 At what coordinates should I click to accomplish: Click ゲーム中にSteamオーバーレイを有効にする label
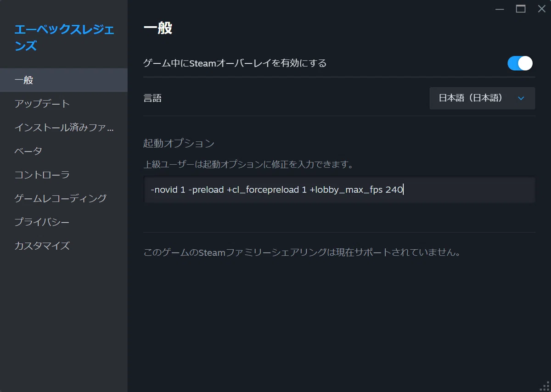pos(235,63)
